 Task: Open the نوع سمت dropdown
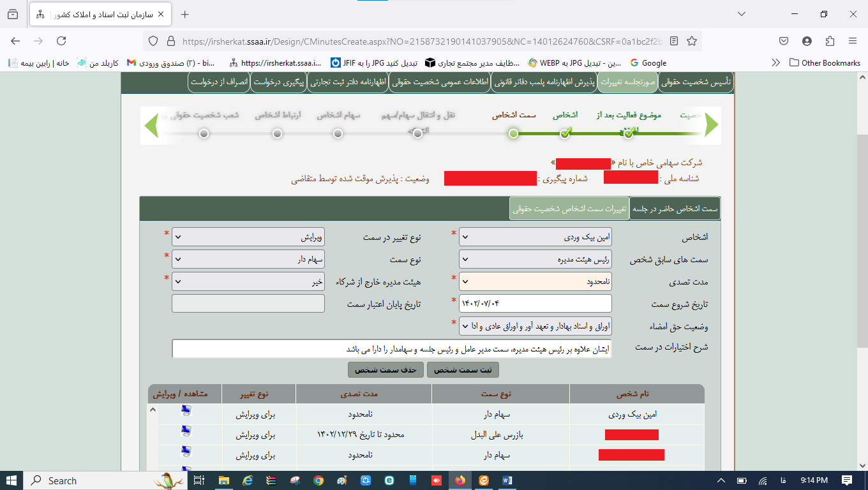coord(249,259)
